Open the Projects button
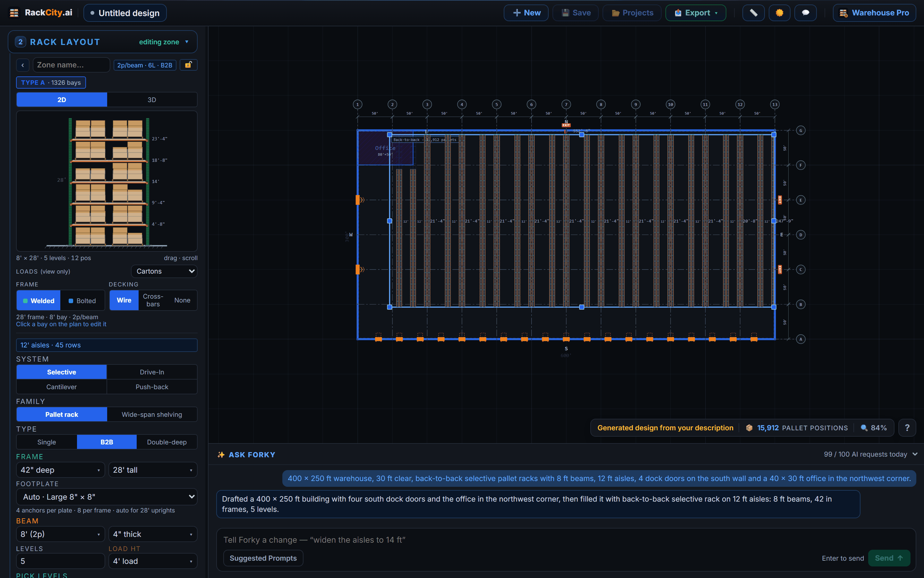 point(632,13)
